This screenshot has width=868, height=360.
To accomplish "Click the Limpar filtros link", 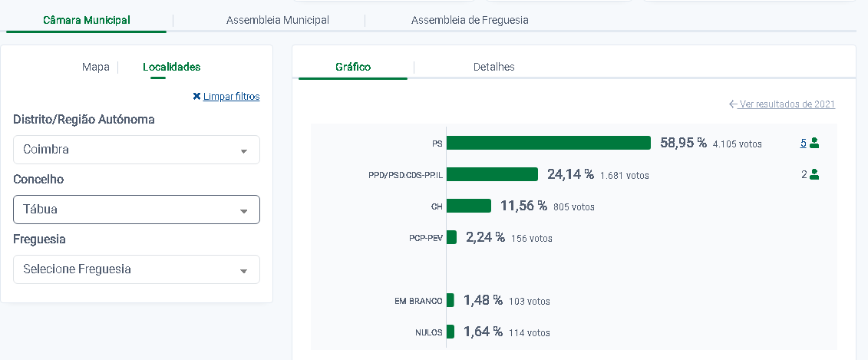I will coord(231,97).
